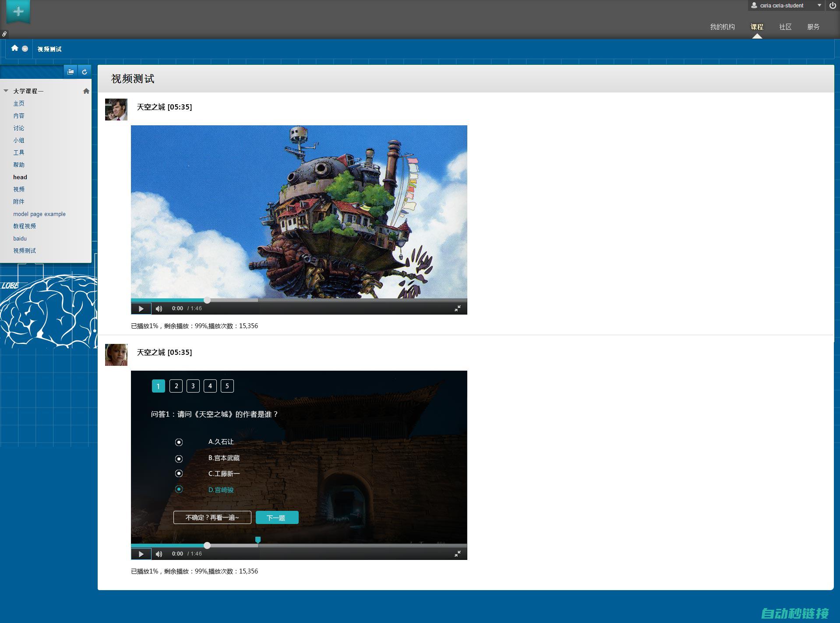Open 教程视频 in course menu
The height and width of the screenshot is (623, 840).
tap(25, 226)
